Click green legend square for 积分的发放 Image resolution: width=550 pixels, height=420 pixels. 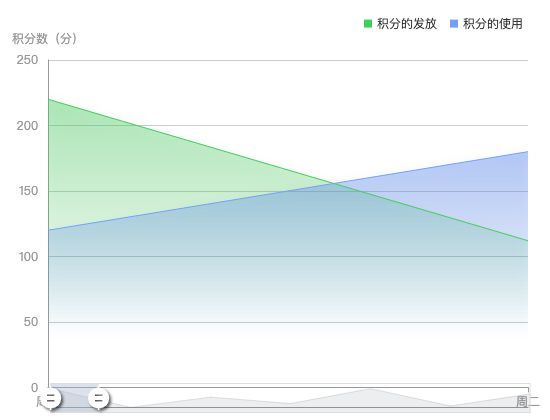[368, 24]
